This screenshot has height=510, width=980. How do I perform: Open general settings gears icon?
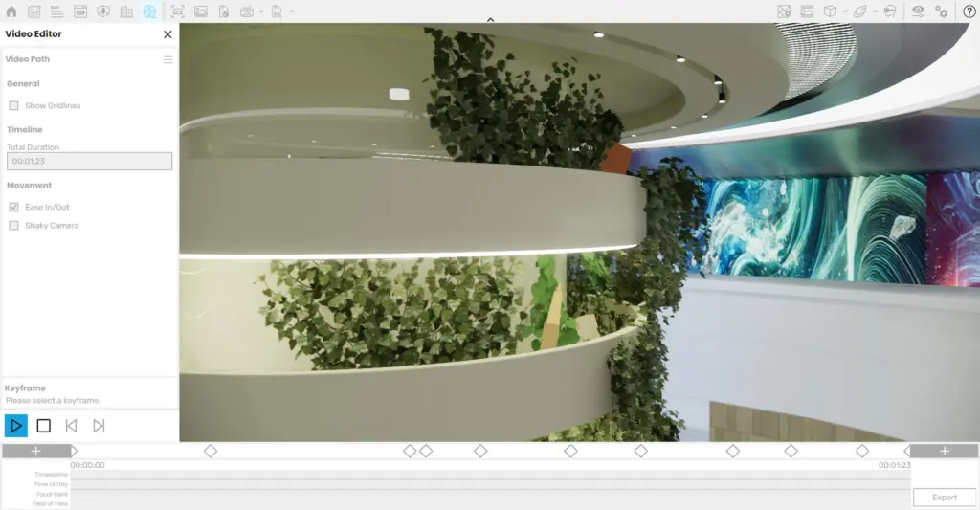pos(941,11)
